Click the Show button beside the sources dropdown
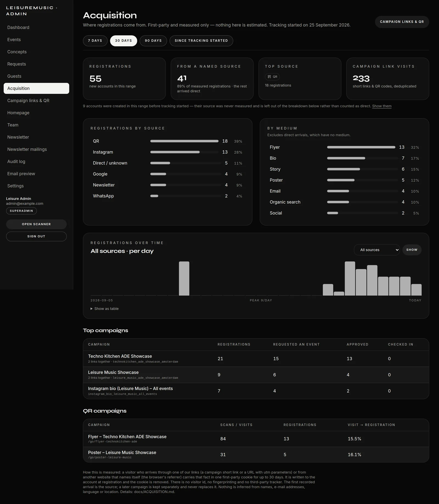Viewport: 439px width, 504px height. tap(412, 250)
